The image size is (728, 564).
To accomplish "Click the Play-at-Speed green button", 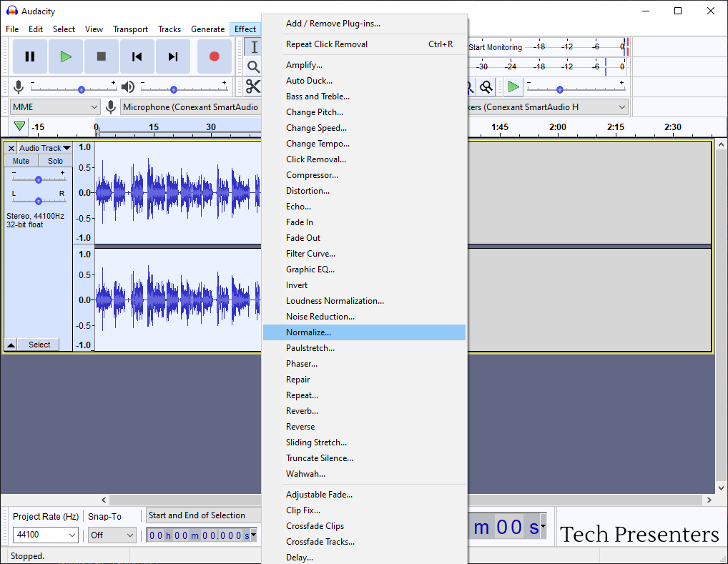I will coord(513,86).
